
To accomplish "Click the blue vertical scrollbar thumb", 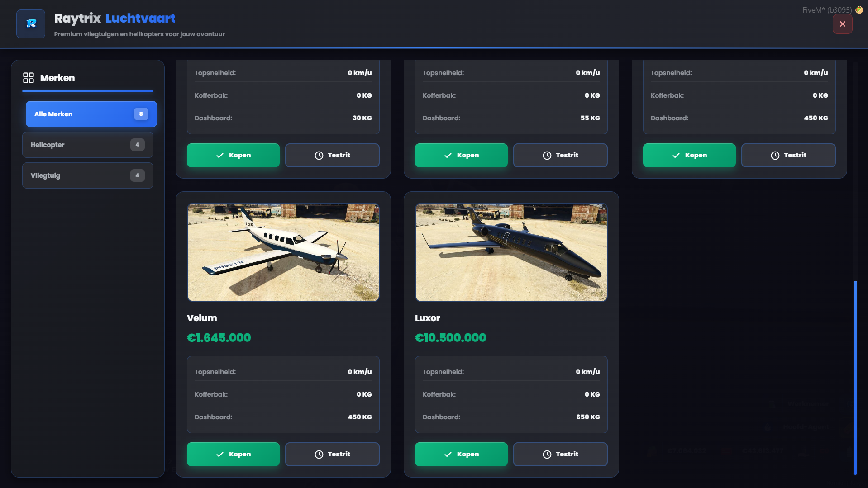I will tap(855, 378).
